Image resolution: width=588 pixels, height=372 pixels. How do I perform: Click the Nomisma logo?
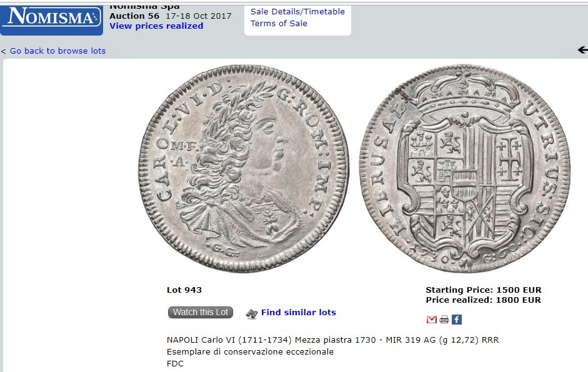51,17
